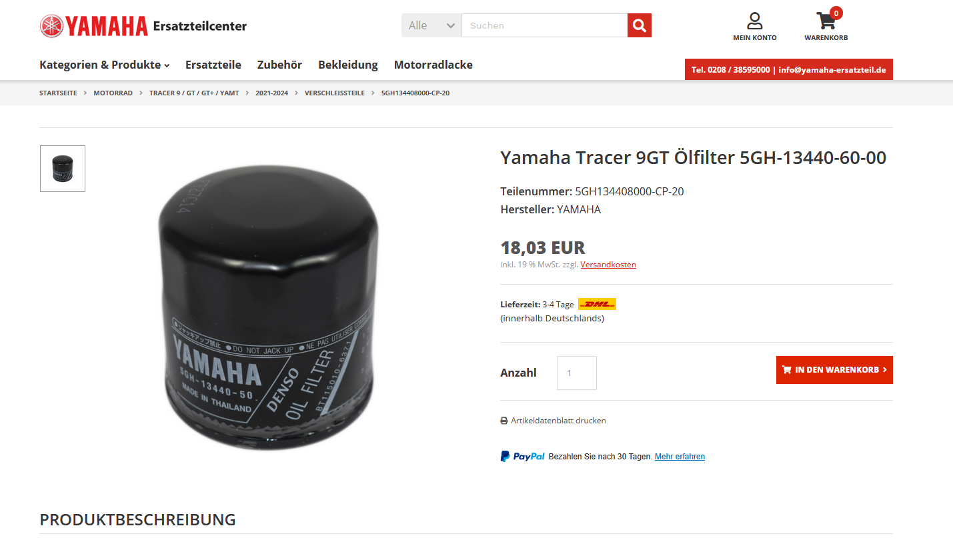Open the Warenkorb shopping cart icon
This screenshot has width=953, height=560.
tap(826, 21)
